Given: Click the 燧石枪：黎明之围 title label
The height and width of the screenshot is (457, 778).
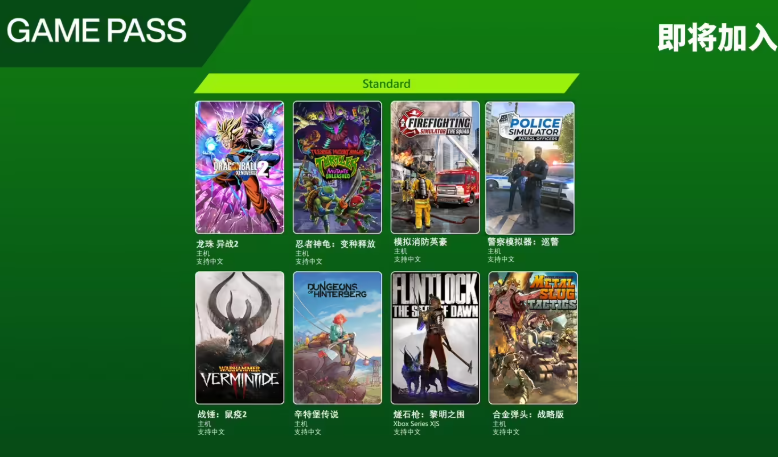Looking at the screenshot, I should [x=429, y=414].
